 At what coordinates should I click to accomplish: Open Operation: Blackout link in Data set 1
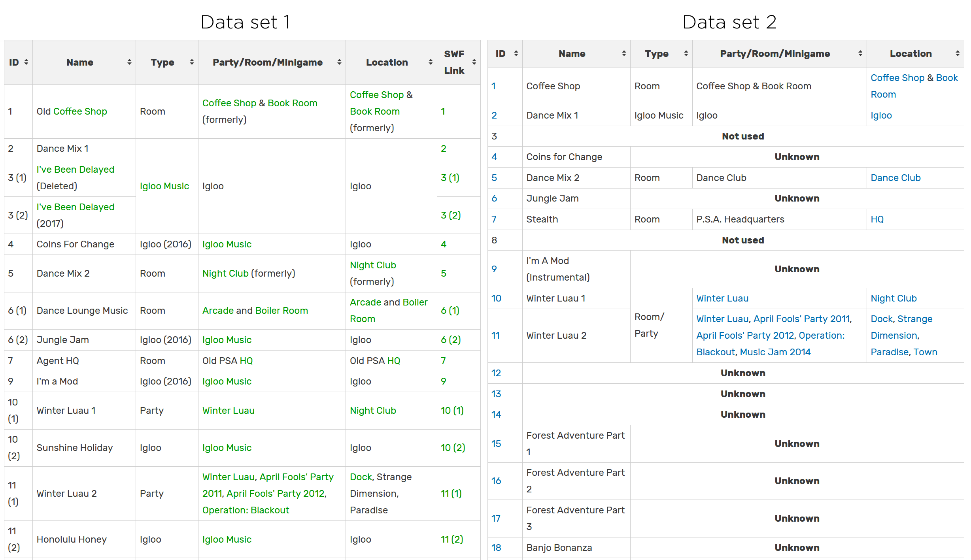coord(246,510)
